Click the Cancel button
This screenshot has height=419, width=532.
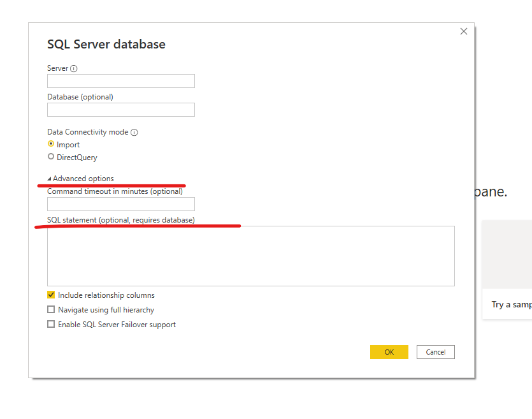(x=436, y=352)
